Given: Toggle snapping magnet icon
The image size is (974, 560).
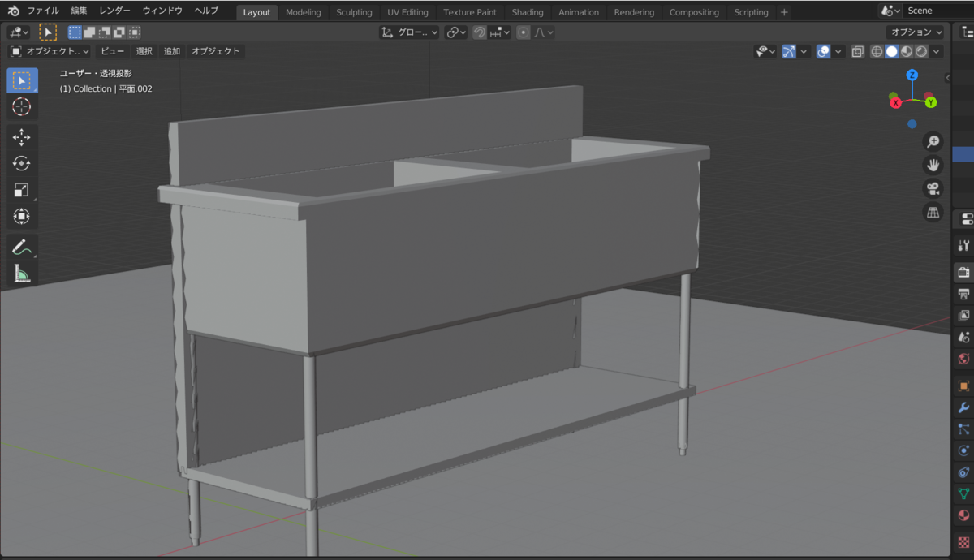Looking at the screenshot, I should coord(480,32).
